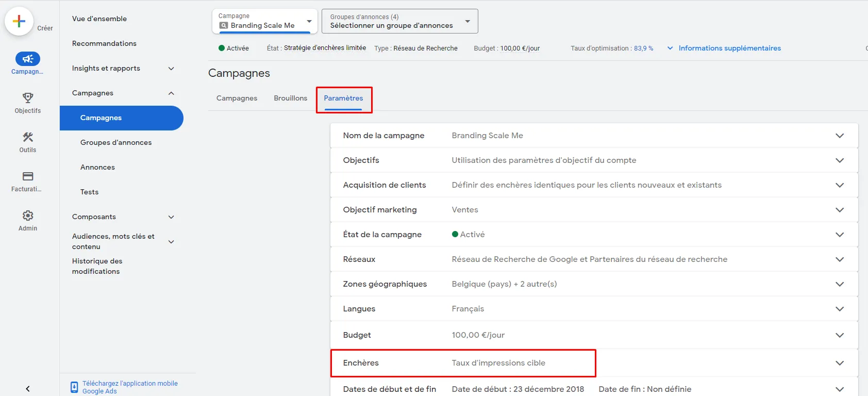Open Tests nav item

[x=89, y=192]
